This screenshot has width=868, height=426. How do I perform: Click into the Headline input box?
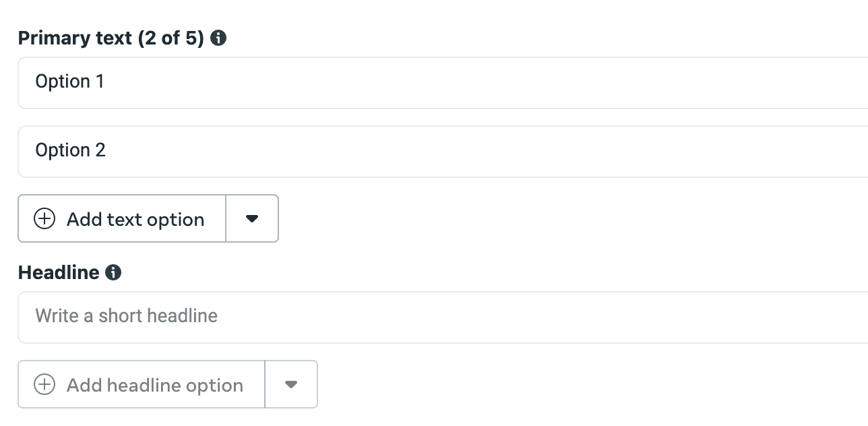pyautogui.click(x=443, y=317)
